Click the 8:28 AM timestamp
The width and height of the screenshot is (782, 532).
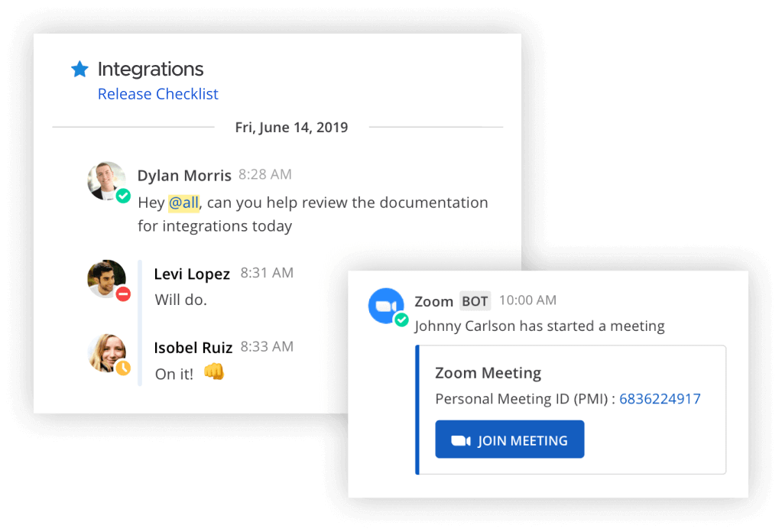pyautogui.click(x=264, y=174)
